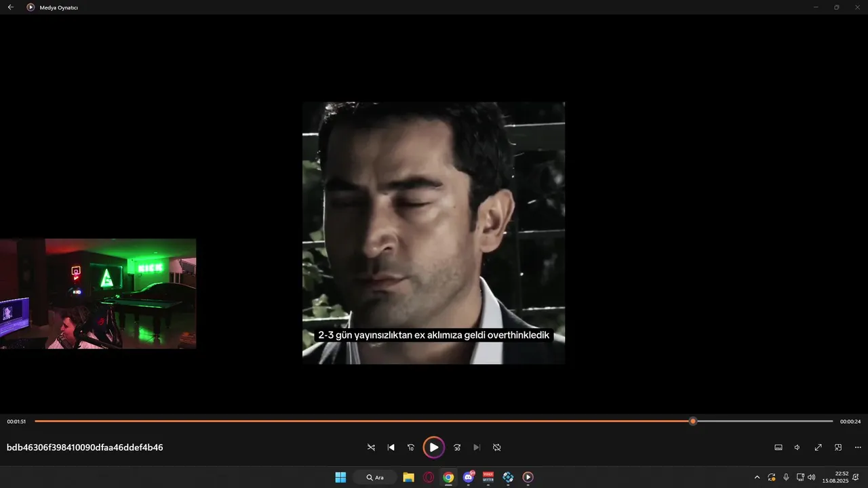Skip forward 30 seconds
This screenshot has height=488, width=868.
tap(456, 447)
